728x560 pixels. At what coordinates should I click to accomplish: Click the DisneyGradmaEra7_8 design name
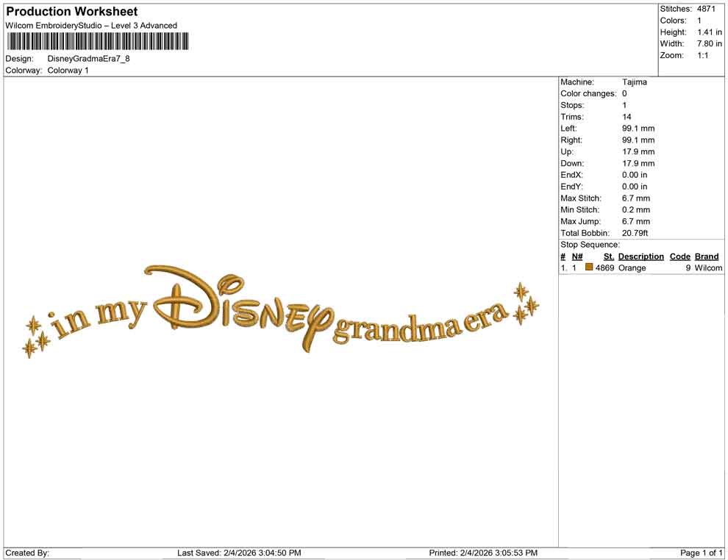coord(87,60)
